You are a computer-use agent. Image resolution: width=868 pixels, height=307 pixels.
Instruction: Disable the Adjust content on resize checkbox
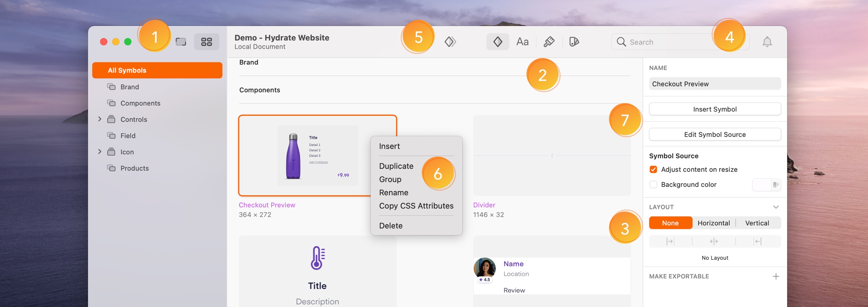coord(653,170)
